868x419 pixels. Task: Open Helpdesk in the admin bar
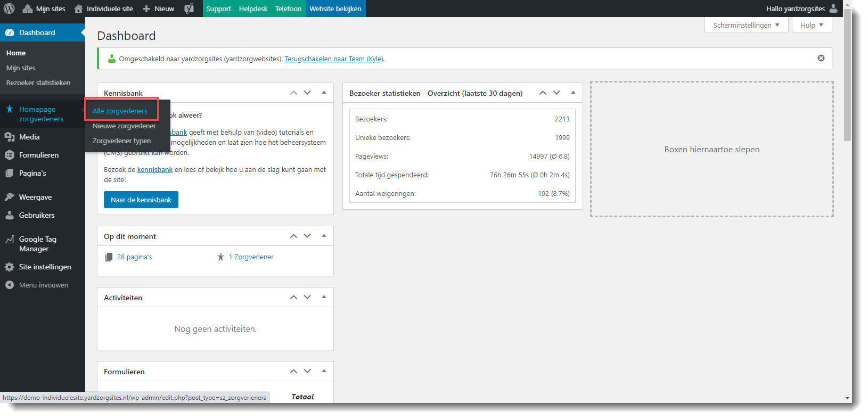point(253,9)
